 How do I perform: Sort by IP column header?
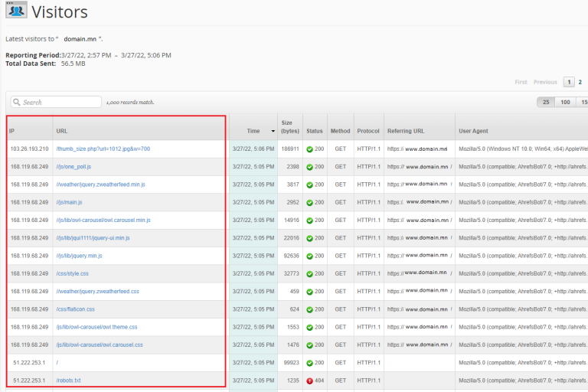click(x=11, y=131)
